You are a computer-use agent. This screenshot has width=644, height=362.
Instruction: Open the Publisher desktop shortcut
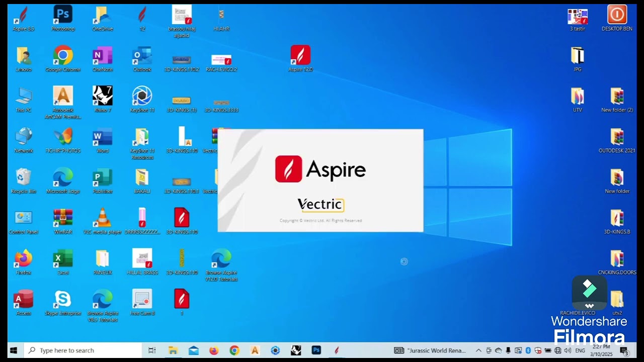point(103,182)
